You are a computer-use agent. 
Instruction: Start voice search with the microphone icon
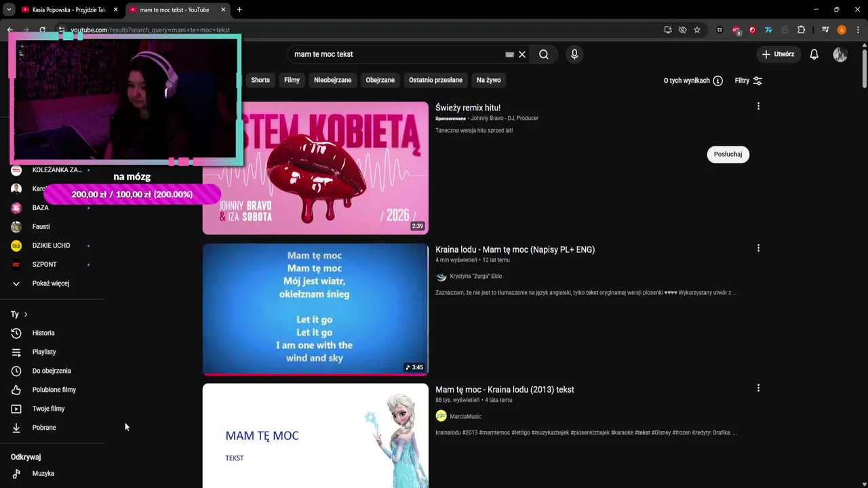(574, 54)
